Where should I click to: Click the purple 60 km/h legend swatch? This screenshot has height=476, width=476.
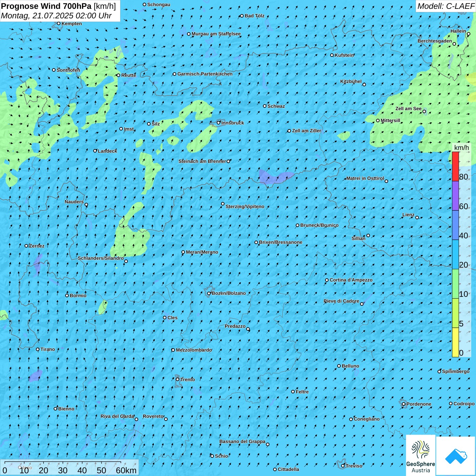pos(455,196)
